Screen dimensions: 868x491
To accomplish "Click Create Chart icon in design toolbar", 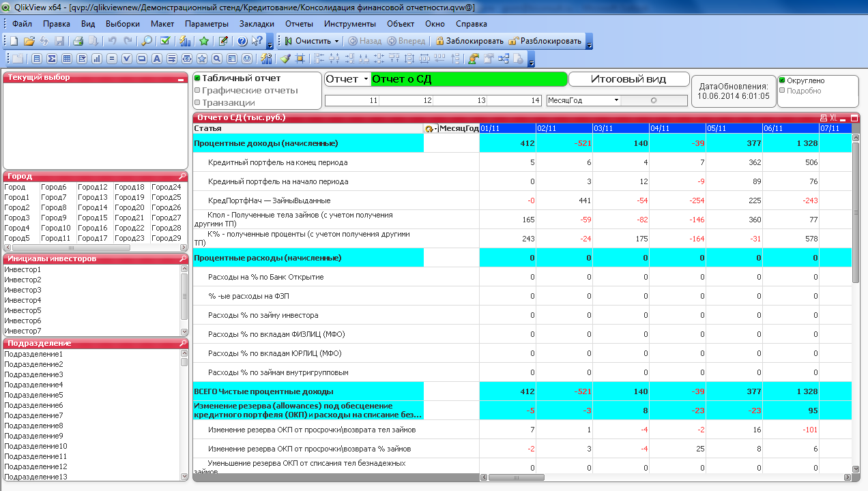I will pyautogui.click(x=97, y=59).
